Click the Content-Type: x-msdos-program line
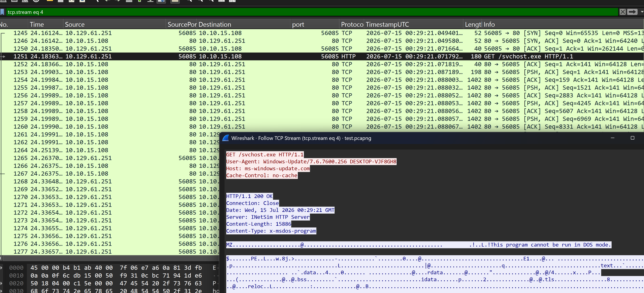Image resolution: width=644 pixels, height=293 pixels. pyautogui.click(x=271, y=231)
